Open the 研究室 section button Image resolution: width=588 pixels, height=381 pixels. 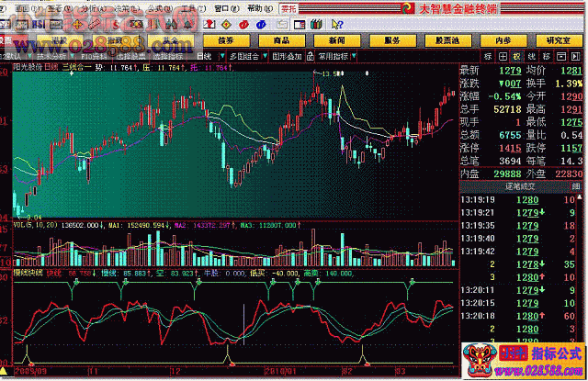click(x=556, y=39)
